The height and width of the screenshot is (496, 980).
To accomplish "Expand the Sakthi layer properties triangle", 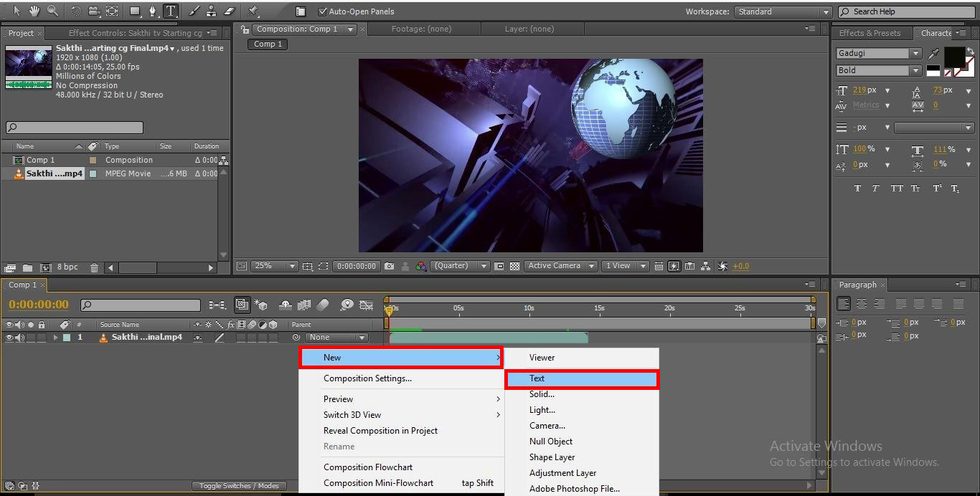I will [x=55, y=338].
